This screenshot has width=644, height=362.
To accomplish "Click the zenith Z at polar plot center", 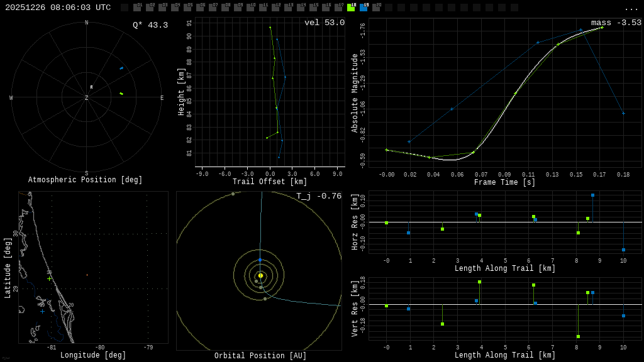I will pyautogui.click(x=87, y=98).
